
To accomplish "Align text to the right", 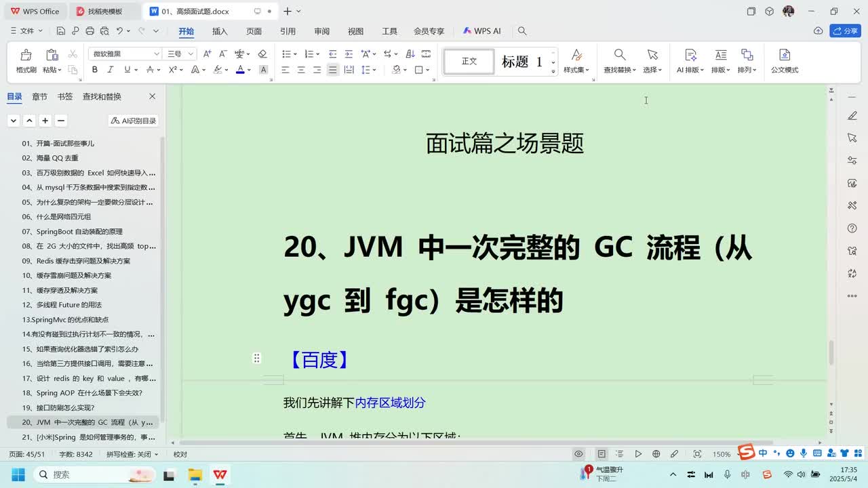I will (317, 70).
